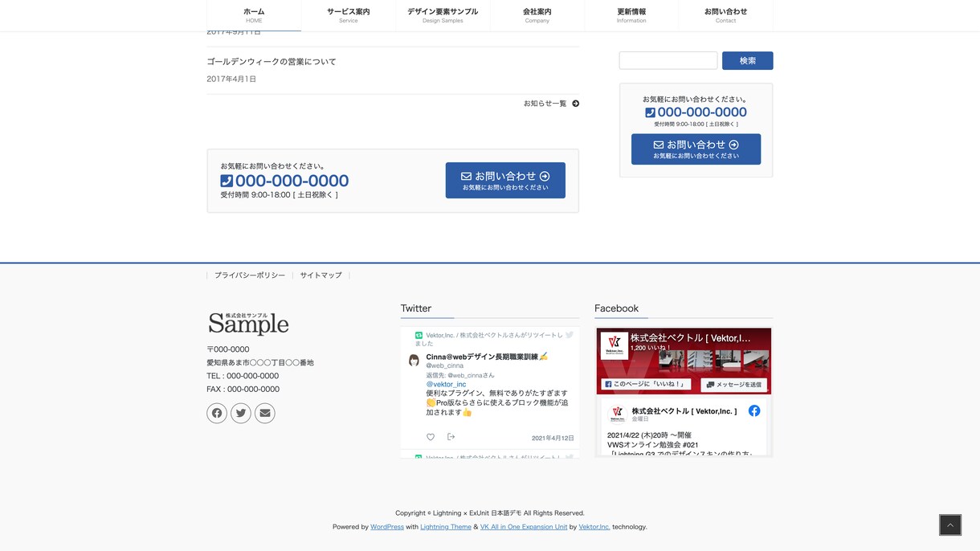Viewport: 980px width, 551px height.
Task: Click the お問い合わせ button in the main content
Action: click(x=505, y=180)
